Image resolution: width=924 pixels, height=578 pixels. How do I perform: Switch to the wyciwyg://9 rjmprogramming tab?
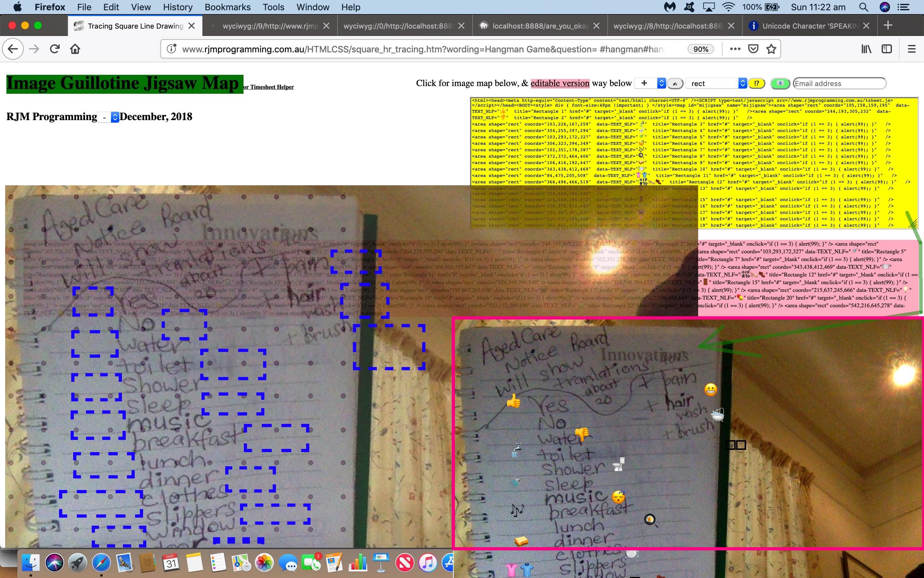[270, 26]
